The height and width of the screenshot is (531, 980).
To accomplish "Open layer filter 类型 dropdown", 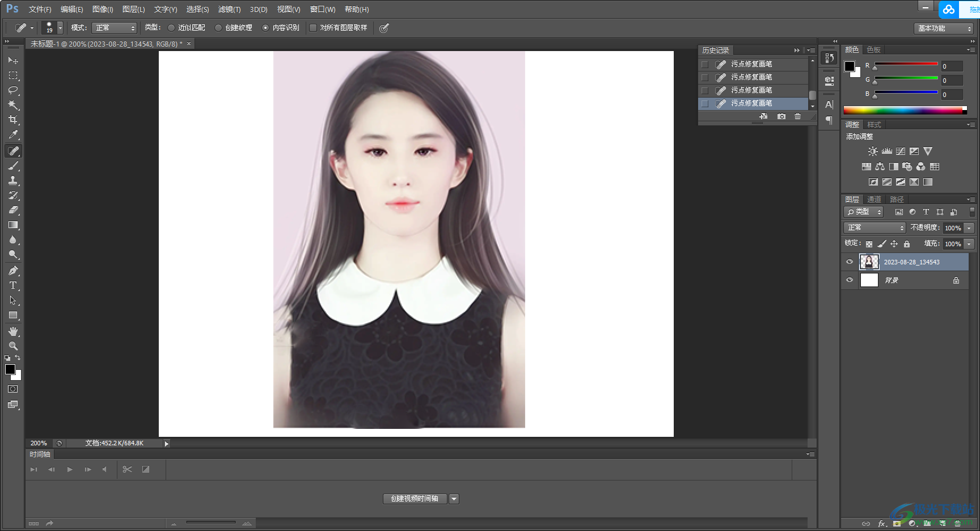I will [x=864, y=212].
